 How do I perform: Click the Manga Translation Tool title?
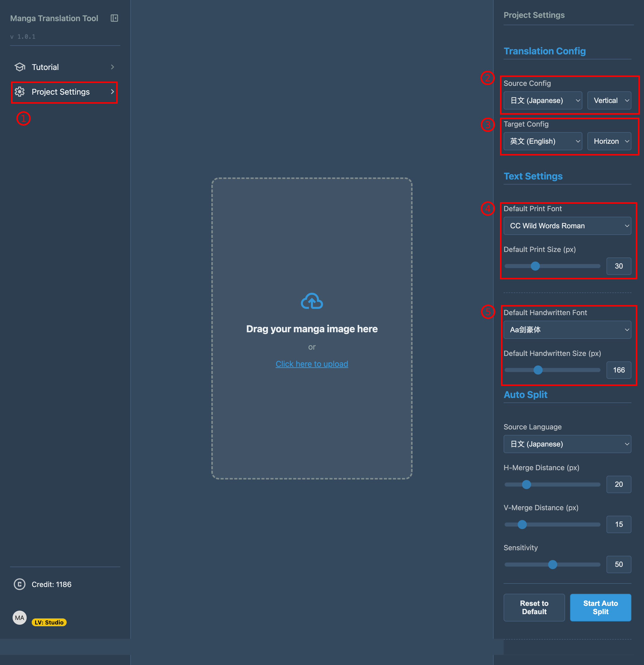tap(54, 18)
